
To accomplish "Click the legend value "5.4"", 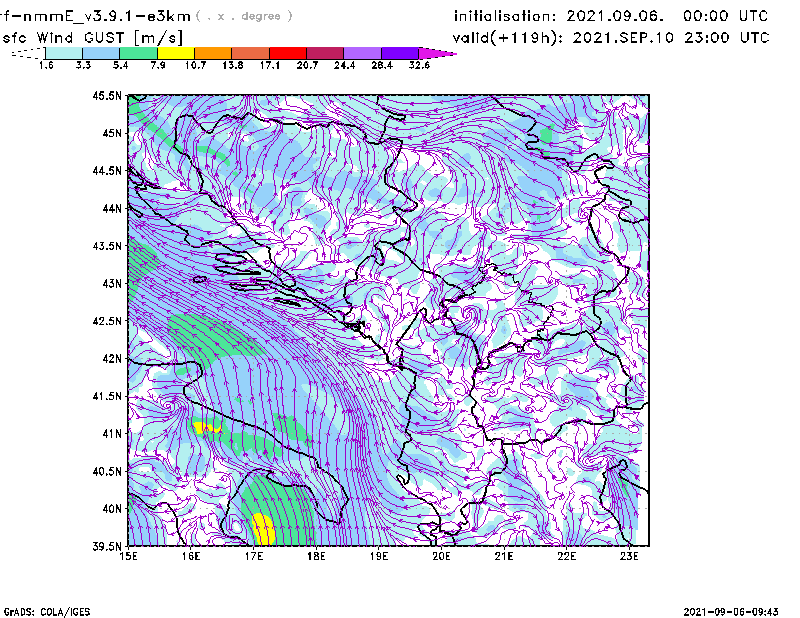I will 120,65.
